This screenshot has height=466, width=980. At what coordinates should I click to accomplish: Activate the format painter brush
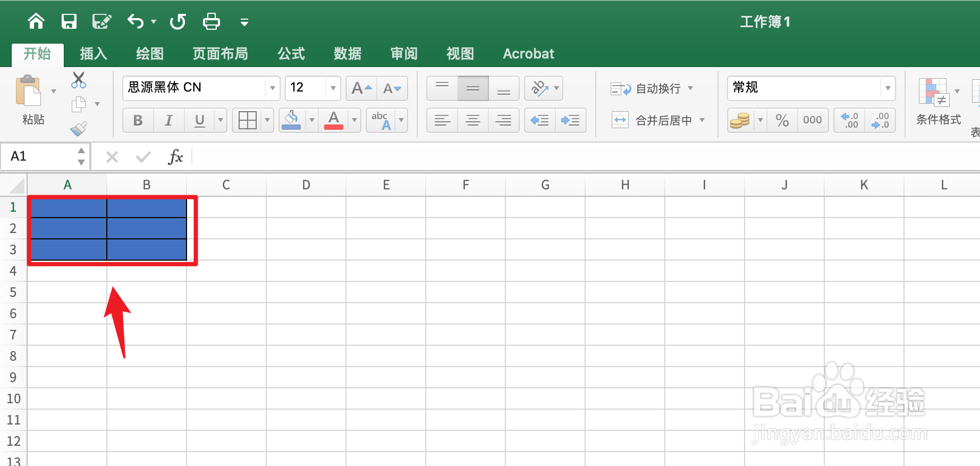point(79,128)
